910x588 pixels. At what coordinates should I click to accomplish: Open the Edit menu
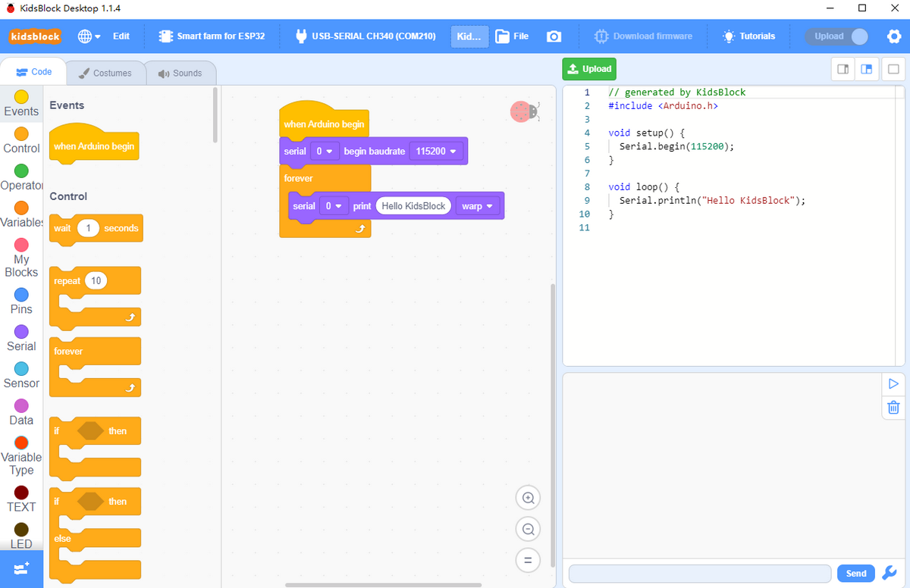(121, 36)
